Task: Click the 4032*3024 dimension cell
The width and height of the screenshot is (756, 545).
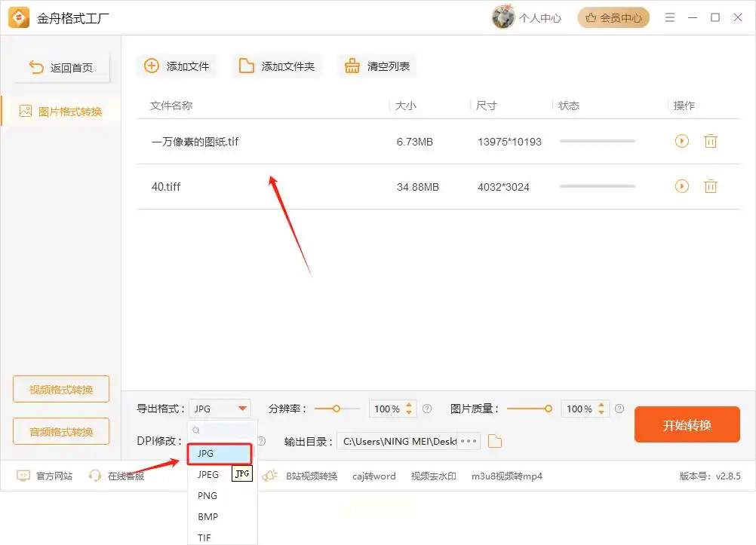Action: click(503, 187)
